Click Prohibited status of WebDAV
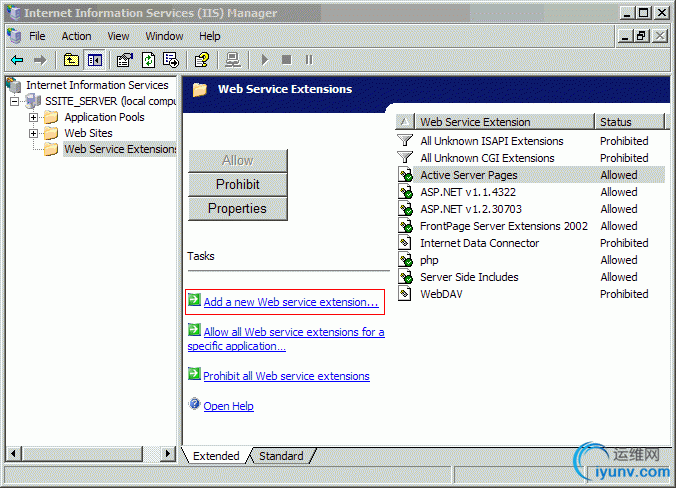This screenshot has width=676, height=488. [624, 294]
